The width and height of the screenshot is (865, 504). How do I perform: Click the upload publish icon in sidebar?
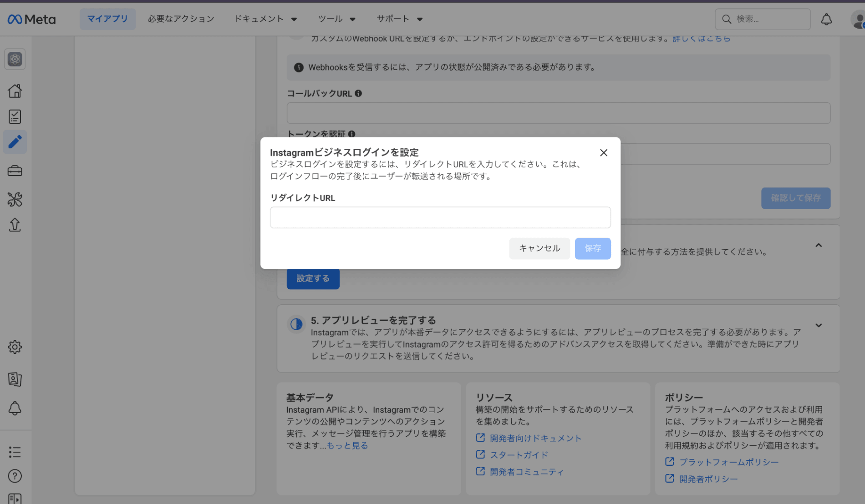pos(15,225)
